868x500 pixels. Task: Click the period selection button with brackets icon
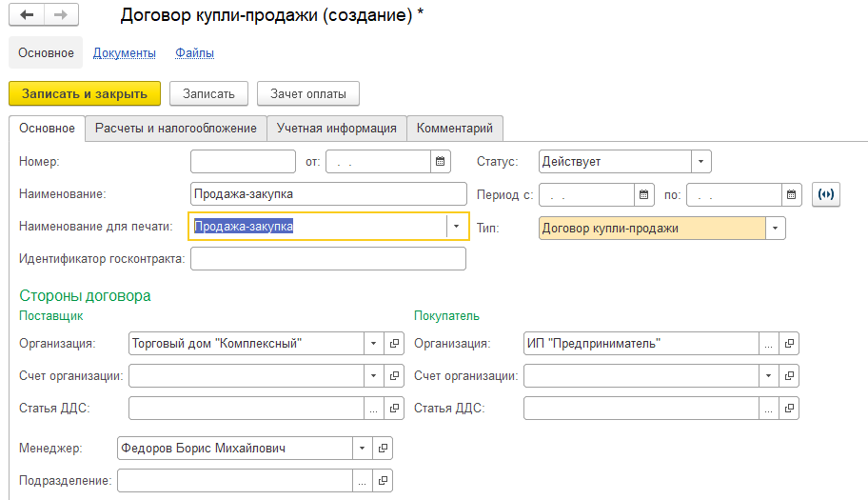click(x=826, y=194)
